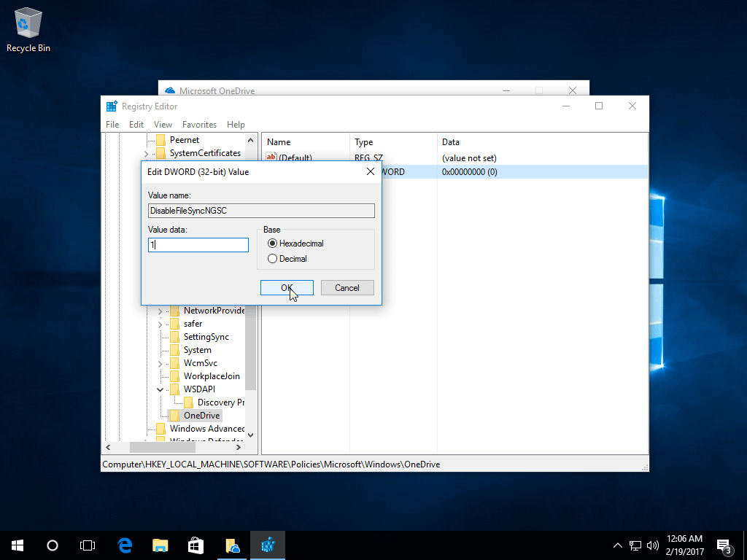Click the Windows Start button
This screenshot has width=747, height=560.
point(17,545)
